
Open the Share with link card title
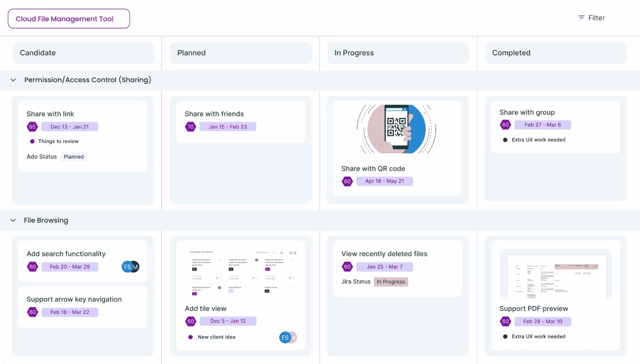coord(50,114)
